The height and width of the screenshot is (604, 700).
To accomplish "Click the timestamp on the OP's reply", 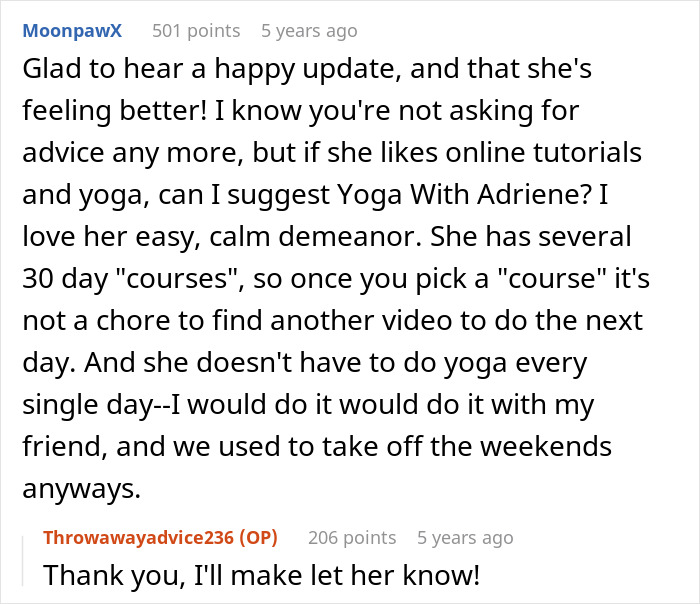I will 465,537.
